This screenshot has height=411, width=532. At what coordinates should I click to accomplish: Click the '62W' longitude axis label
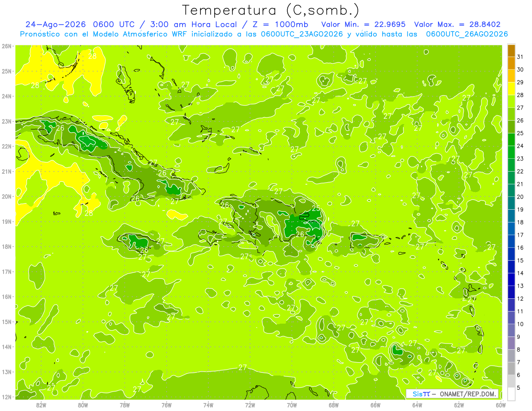459,405
